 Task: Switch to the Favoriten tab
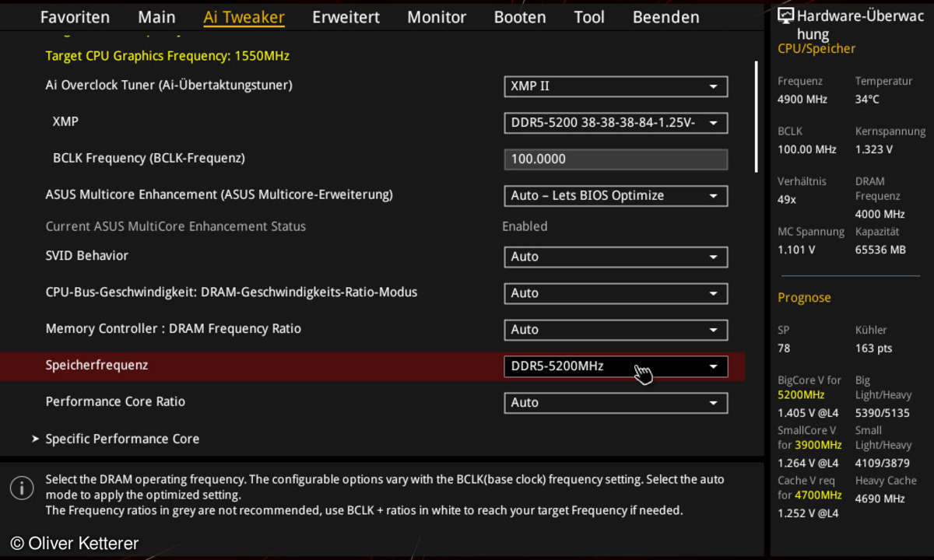[x=75, y=17]
